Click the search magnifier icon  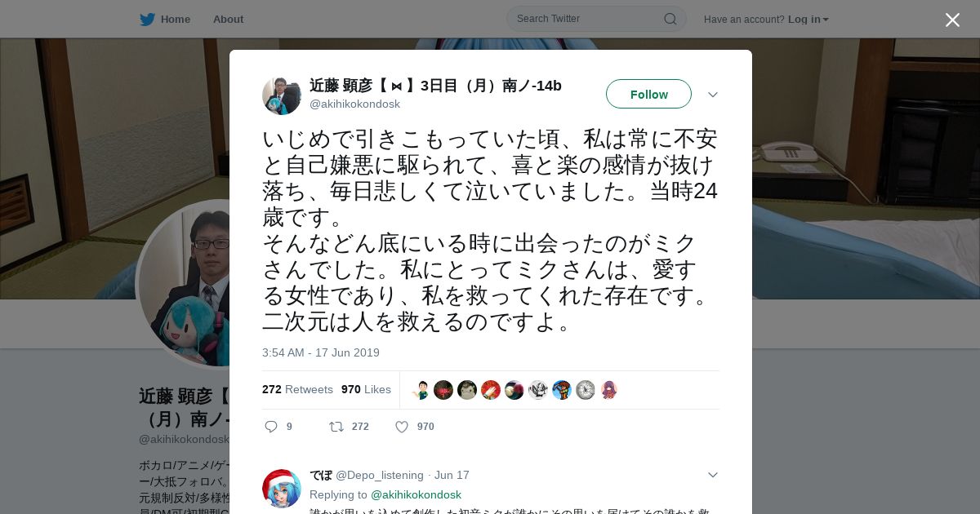point(670,19)
